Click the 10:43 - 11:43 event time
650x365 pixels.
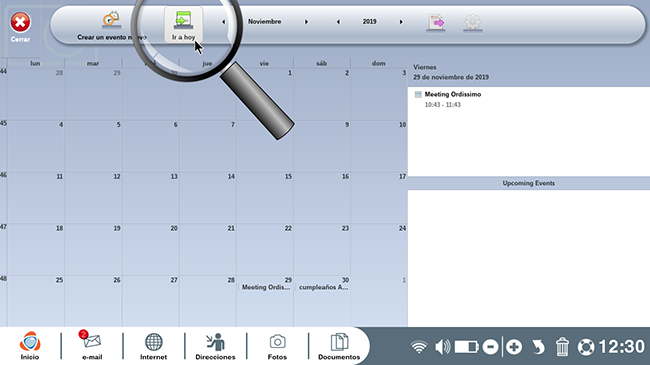(443, 105)
